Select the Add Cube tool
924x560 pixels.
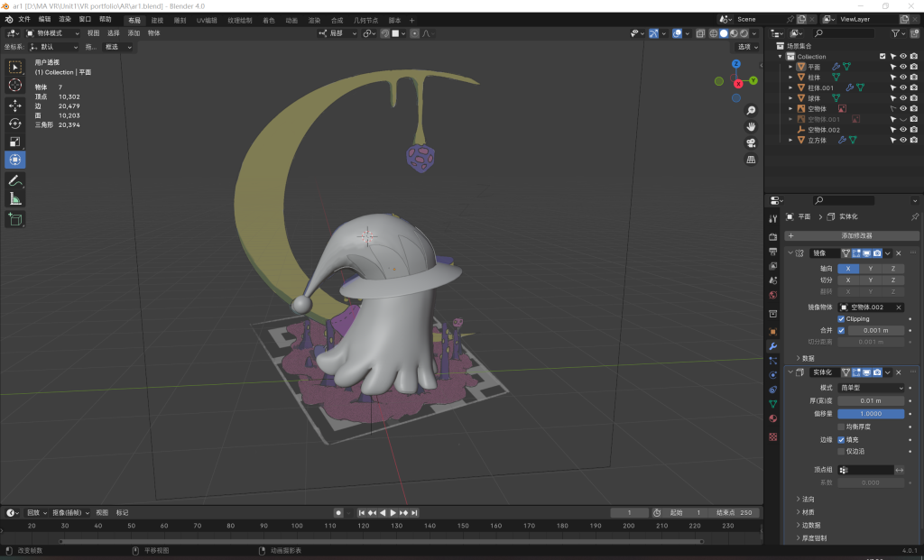pyautogui.click(x=15, y=220)
